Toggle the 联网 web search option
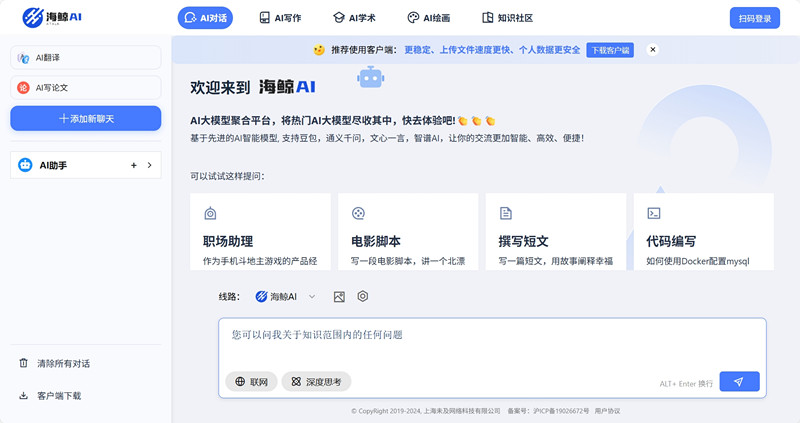Viewport: 800px width, 423px height. 252,382
